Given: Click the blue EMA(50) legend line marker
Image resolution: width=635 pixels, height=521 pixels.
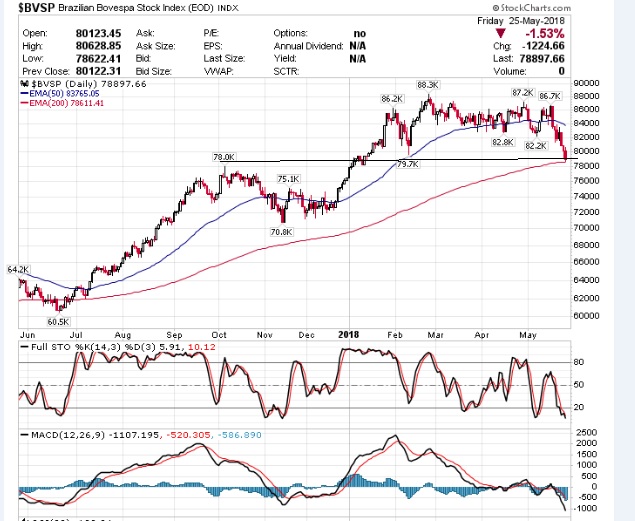Looking at the screenshot, I should point(24,94).
